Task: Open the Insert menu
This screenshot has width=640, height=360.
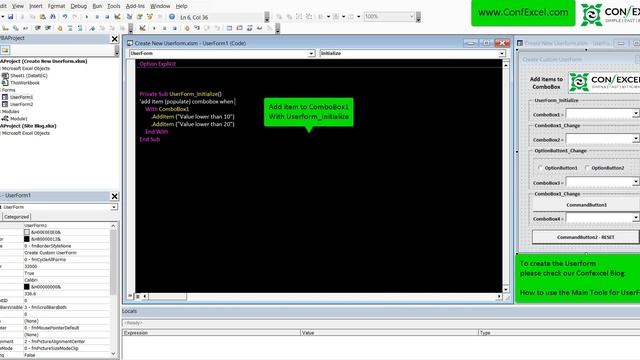Action: point(36,6)
